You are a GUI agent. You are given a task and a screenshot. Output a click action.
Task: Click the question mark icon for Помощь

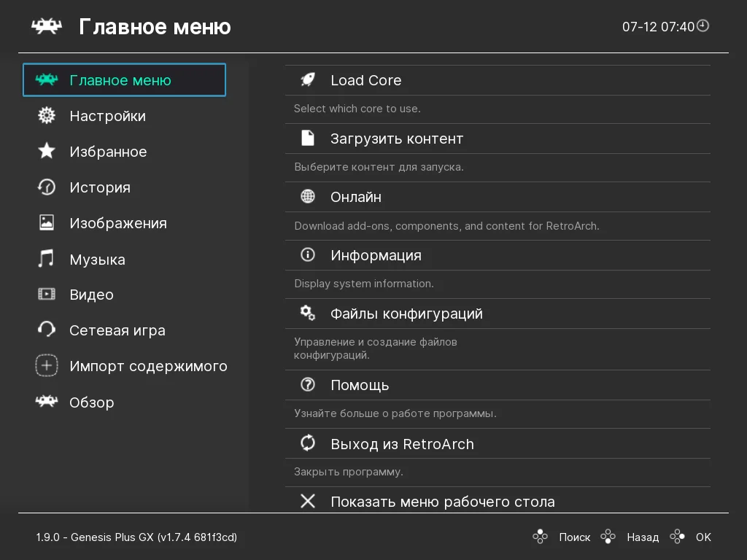click(x=308, y=385)
